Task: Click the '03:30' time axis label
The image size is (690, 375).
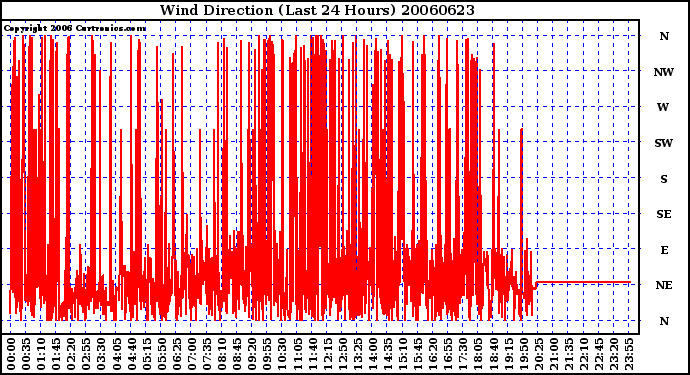Action: pyautogui.click(x=101, y=354)
